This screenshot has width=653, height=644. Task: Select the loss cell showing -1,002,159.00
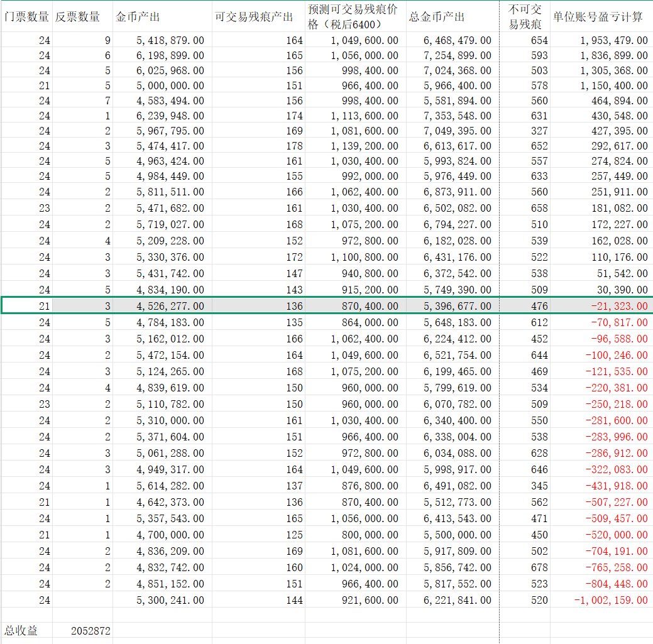pyautogui.click(x=601, y=600)
